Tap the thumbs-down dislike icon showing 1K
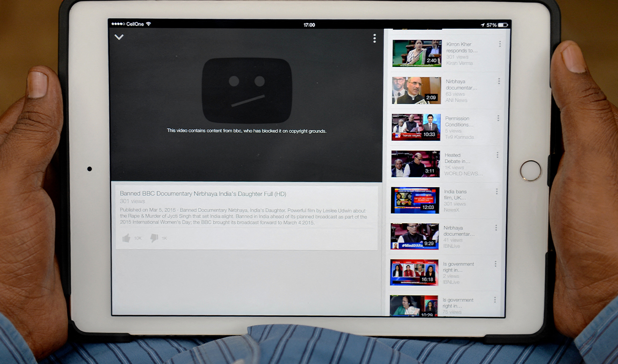The image size is (618, 364). [x=154, y=238]
